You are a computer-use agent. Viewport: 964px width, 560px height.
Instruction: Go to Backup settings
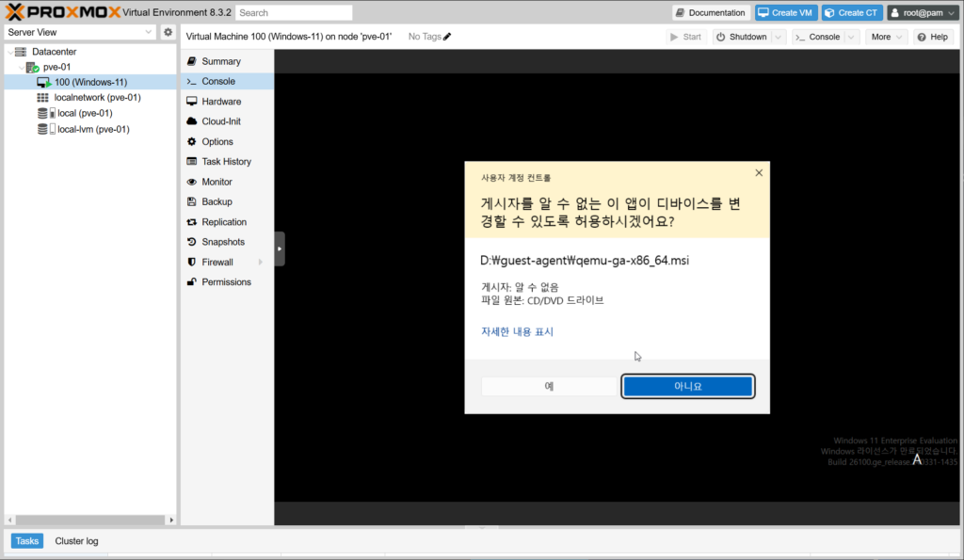(x=217, y=201)
